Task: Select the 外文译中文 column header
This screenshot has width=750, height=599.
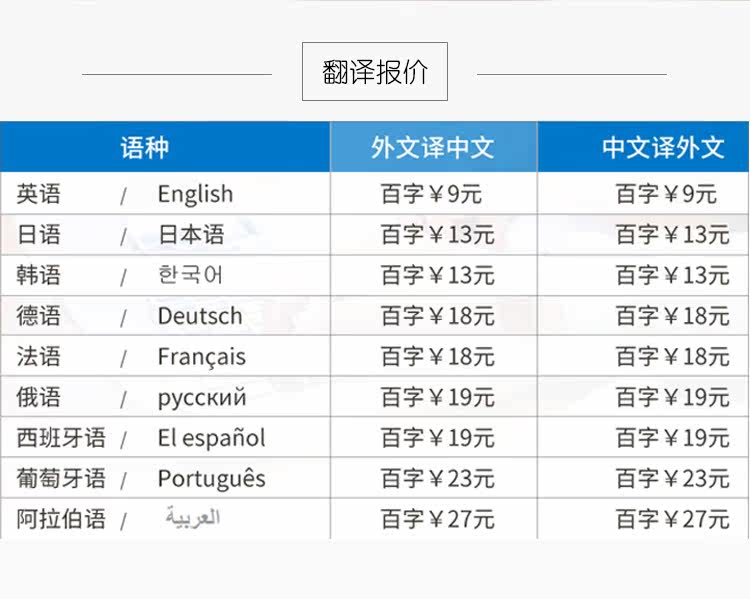Action: click(433, 148)
